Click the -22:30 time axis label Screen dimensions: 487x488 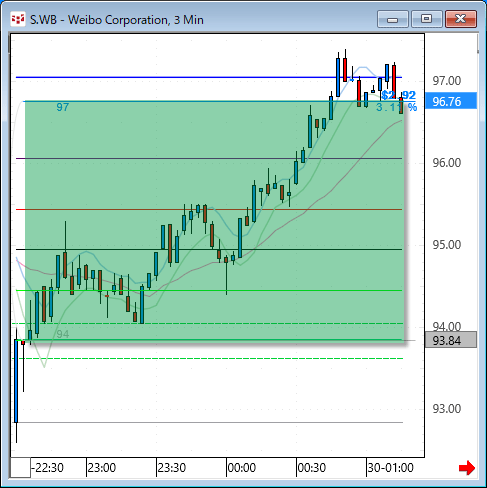pyautogui.click(x=48, y=468)
